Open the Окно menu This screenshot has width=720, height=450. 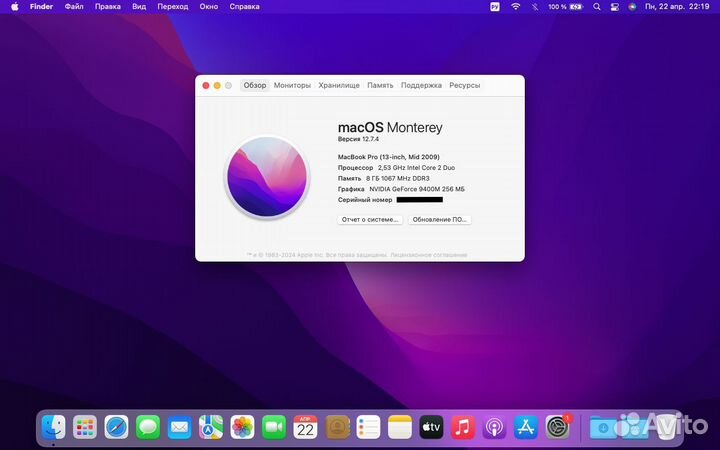tap(208, 6)
